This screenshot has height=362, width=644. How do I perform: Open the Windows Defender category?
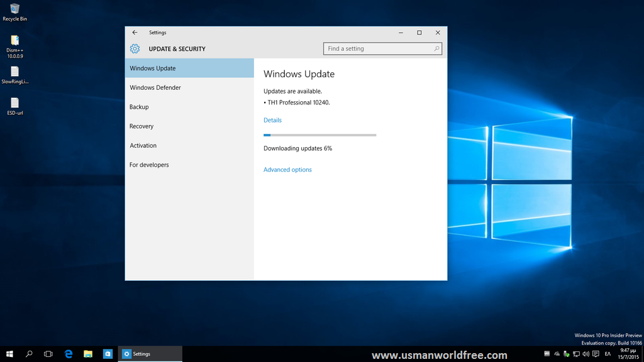[189, 87]
